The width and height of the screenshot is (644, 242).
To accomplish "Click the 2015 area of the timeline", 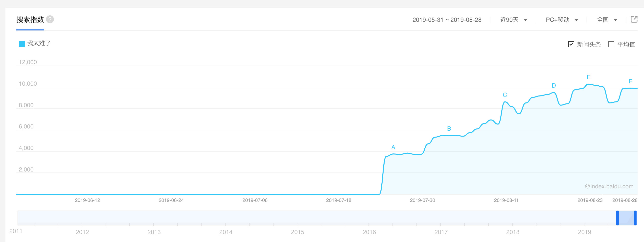I will tap(297, 218).
